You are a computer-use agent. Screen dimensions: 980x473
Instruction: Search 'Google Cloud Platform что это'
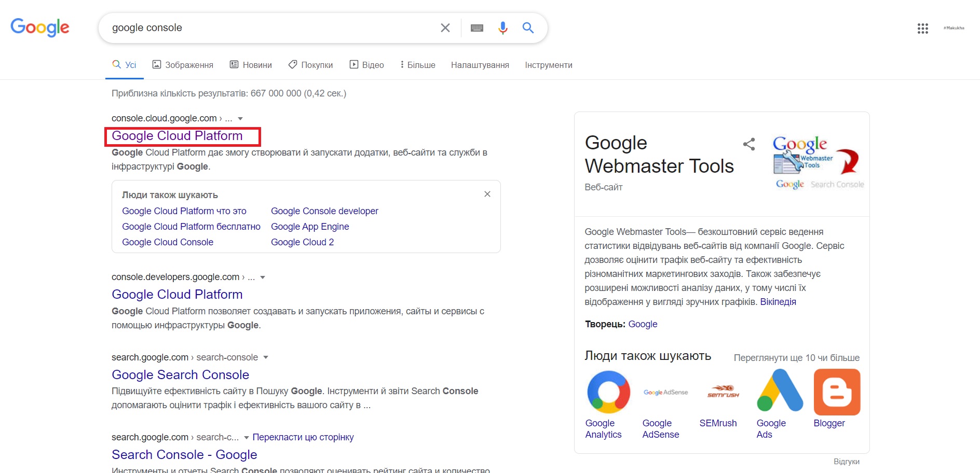[184, 211]
